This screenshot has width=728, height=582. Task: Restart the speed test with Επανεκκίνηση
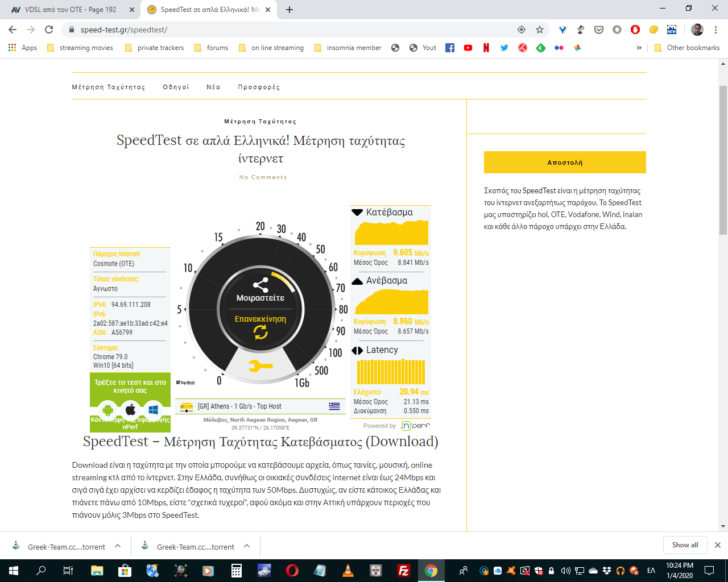click(x=260, y=326)
